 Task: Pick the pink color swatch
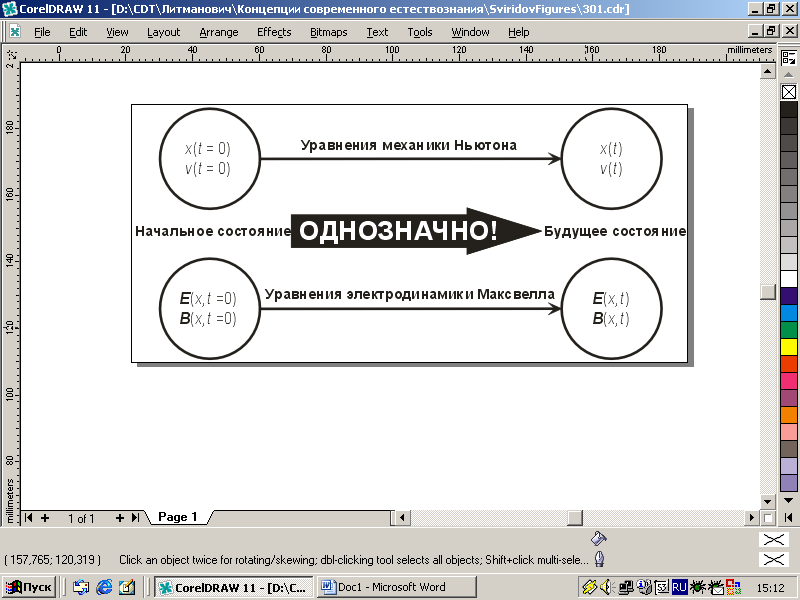click(x=789, y=381)
